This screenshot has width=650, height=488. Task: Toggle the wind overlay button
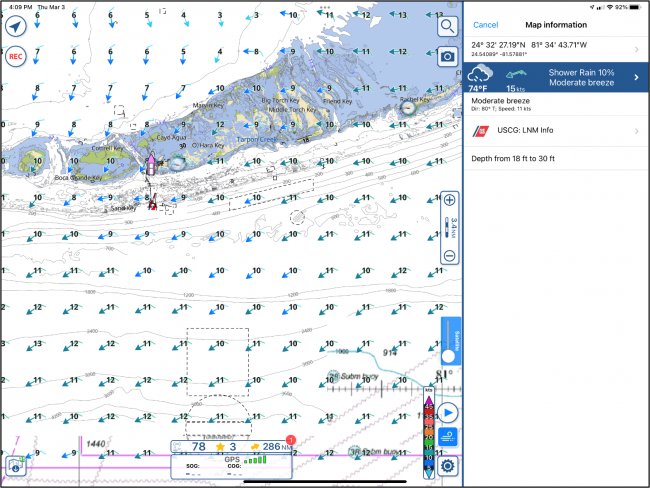tap(449, 437)
